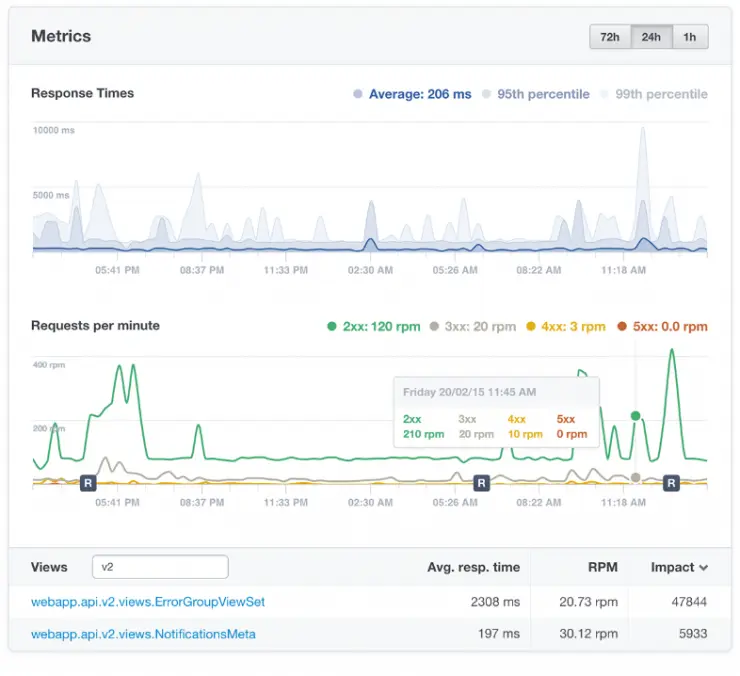Click the gray 3xx legend dot
Image resolution: width=740 pixels, height=676 pixels.
point(434,326)
